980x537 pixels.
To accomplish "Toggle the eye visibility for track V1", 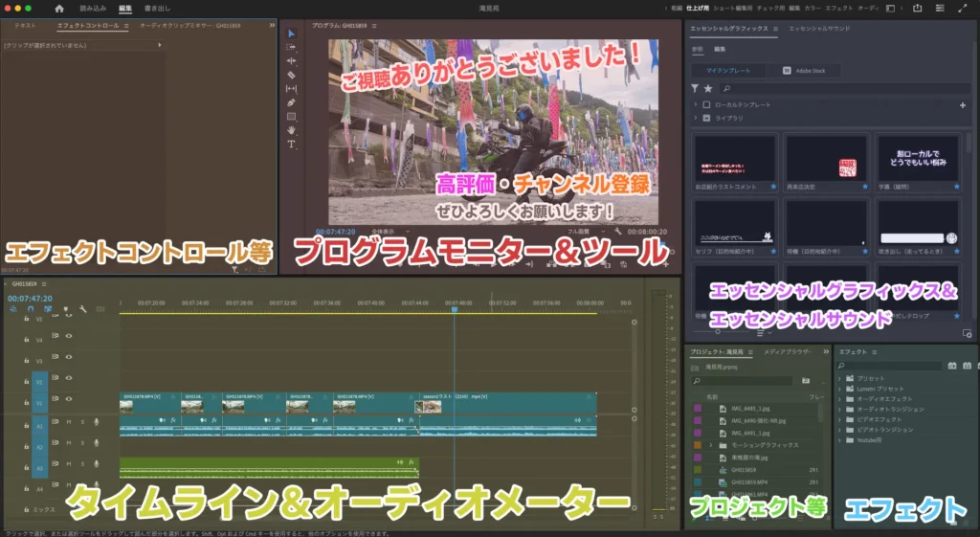I will [69, 399].
